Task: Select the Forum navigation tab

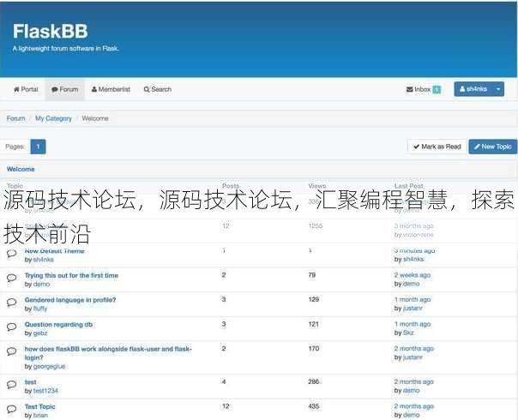Action: pyautogui.click(x=65, y=89)
